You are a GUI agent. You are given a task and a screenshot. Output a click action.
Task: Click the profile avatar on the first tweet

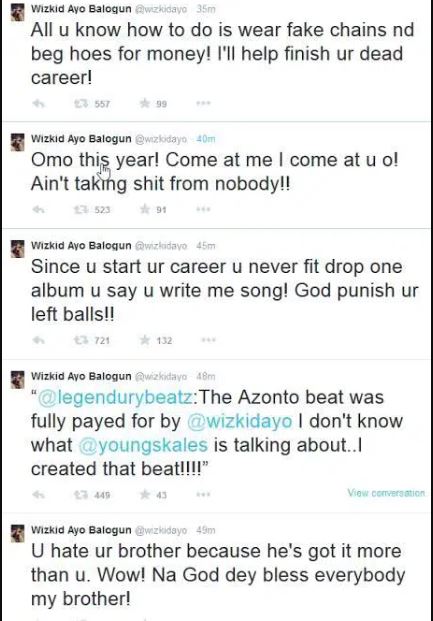click(17, 12)
